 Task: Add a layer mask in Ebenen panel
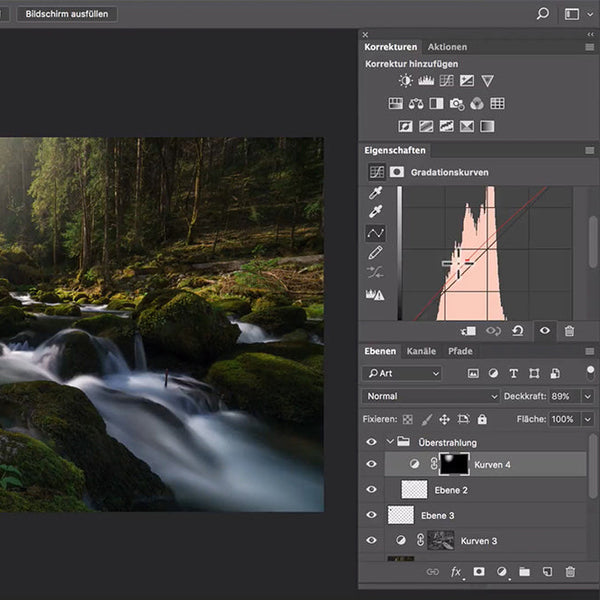(x=479, y=572)
